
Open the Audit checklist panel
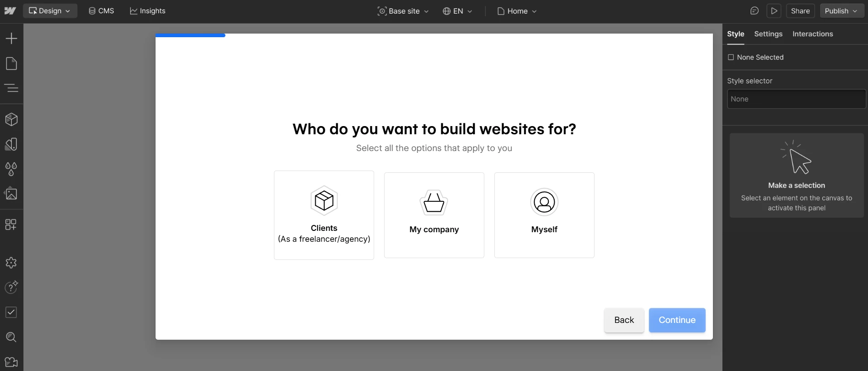[x=11, y=312]
